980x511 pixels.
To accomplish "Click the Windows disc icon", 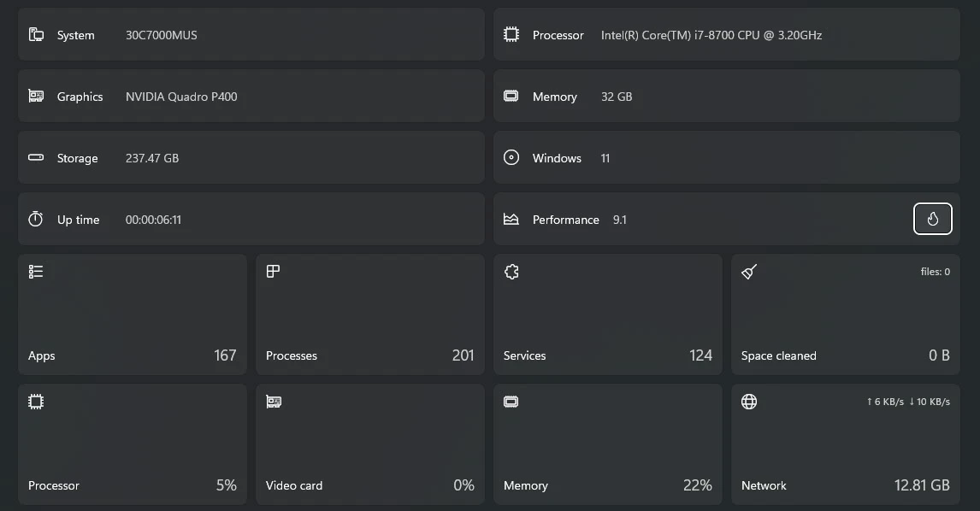I will point(511,157).
